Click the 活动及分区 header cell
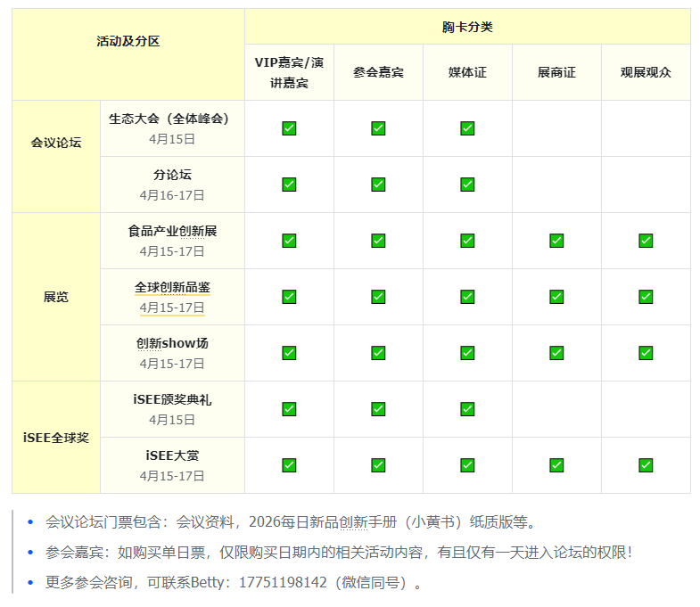The height and width of the screenshot is (607, 700). click(128, 41)
